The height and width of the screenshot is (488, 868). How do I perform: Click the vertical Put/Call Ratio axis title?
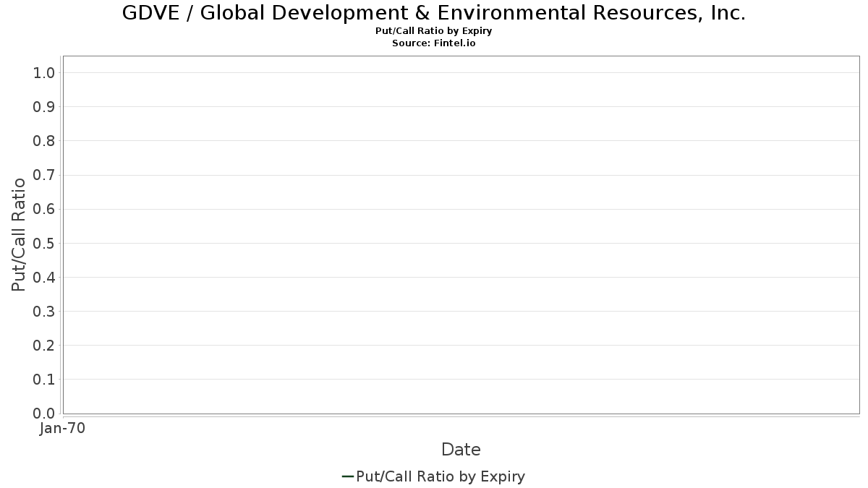(19, 234)
